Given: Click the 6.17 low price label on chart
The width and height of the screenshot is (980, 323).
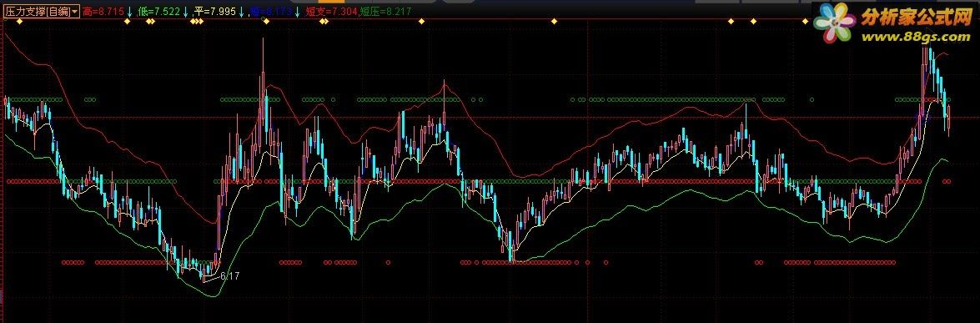Looking at the screenshot, I should point(231,275).
